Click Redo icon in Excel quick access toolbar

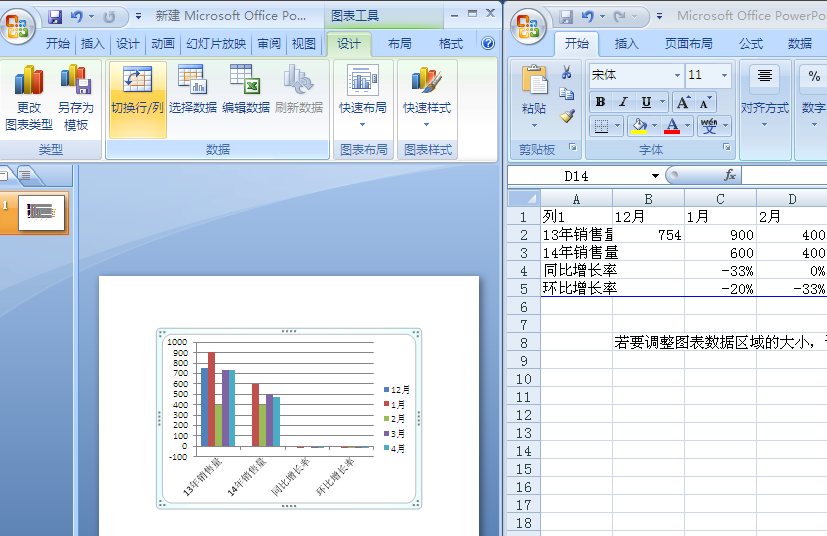(620, 17)
